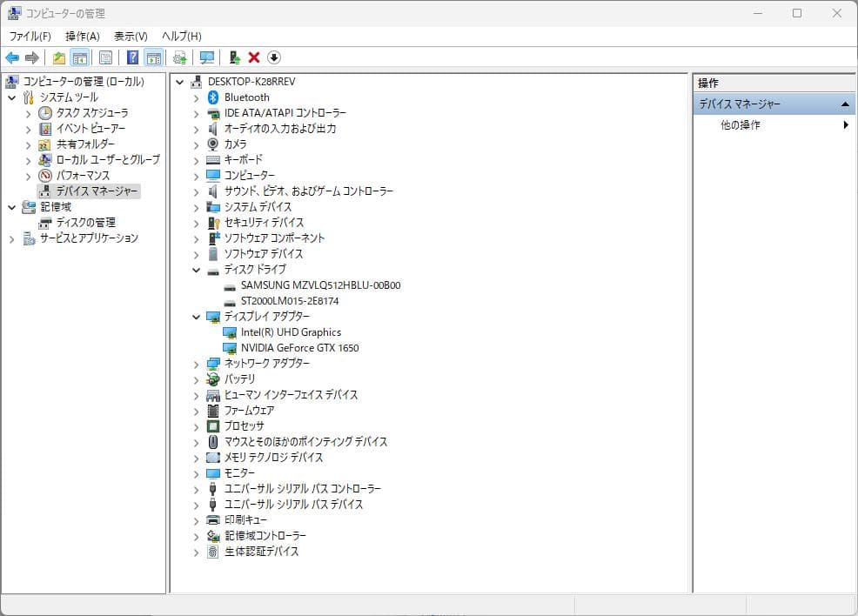
Task: Click the update driver toolbar icon
Action: (180, 57)
